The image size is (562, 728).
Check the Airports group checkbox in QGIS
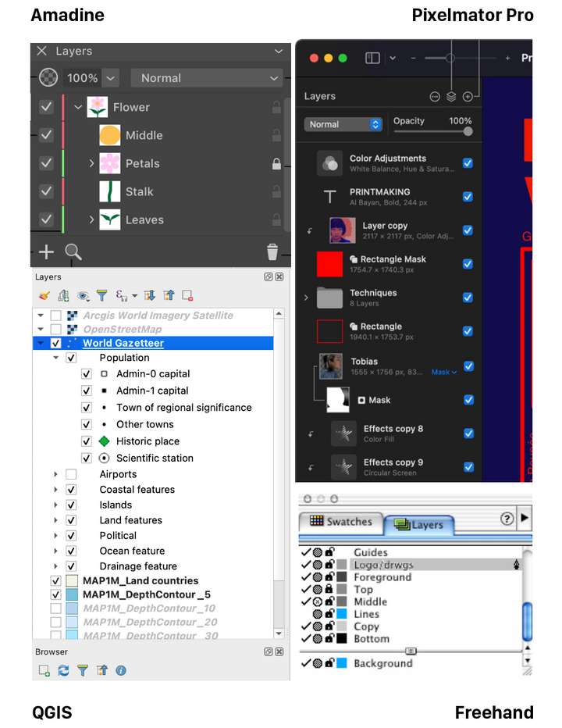(x=71, y=474)
